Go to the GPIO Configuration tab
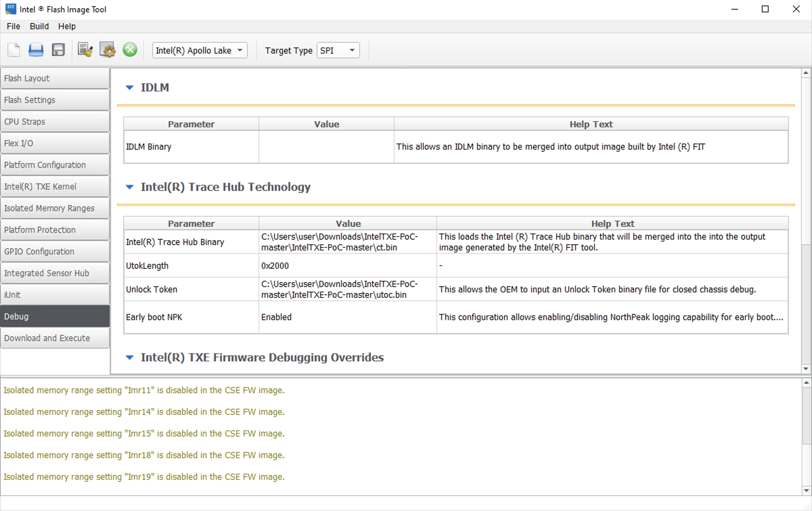The width and height of the screenshot is (812, 511). pos(55,251)
